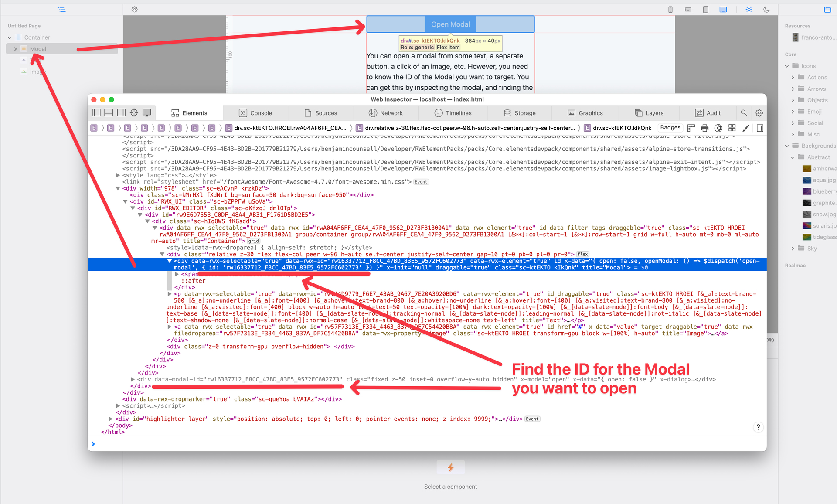Click breadcrumb div.sc-ktEKTO.kIkQnk
837x504 pixels.
point(617,128)
